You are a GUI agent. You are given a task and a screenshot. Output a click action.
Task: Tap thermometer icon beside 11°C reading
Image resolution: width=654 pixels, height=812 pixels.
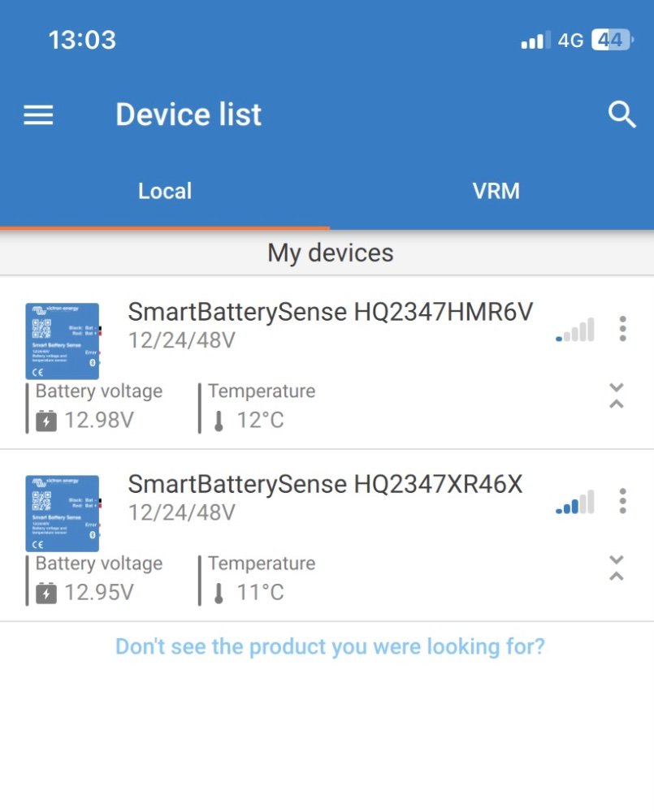click(219, 594)
